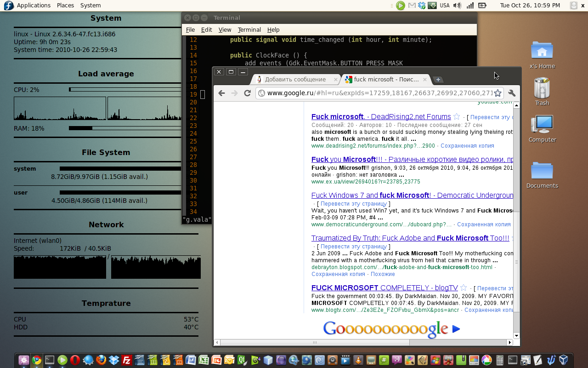
Task: Click Chrome's horizontal scrollbar thumb
Action: tap(315, 342)
